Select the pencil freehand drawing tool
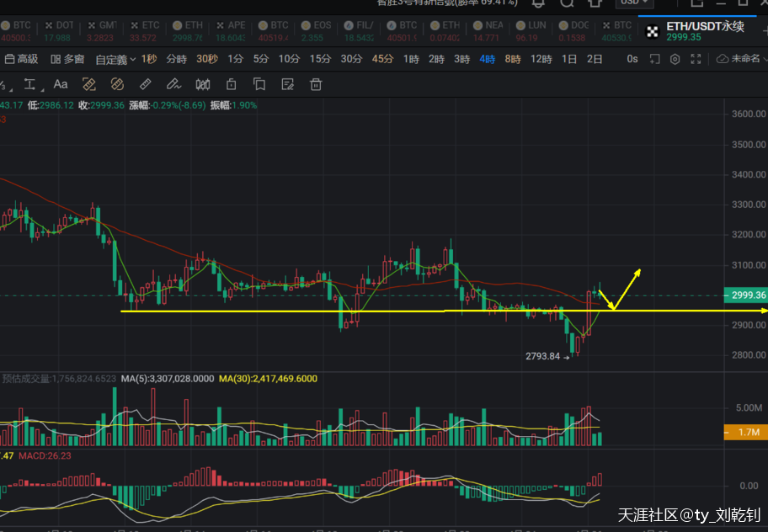 click(x=173, y=84)
